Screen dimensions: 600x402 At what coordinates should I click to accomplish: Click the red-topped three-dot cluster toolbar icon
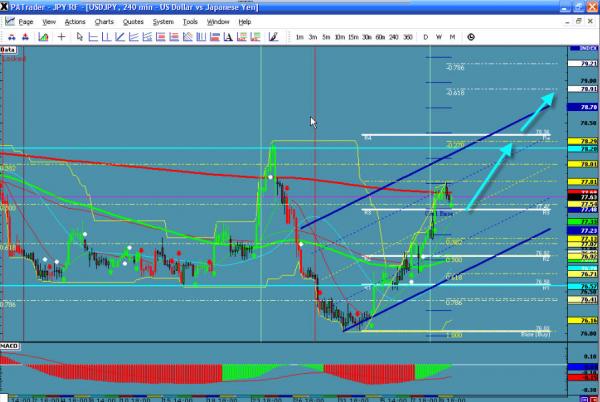click(x=25, y=37)
